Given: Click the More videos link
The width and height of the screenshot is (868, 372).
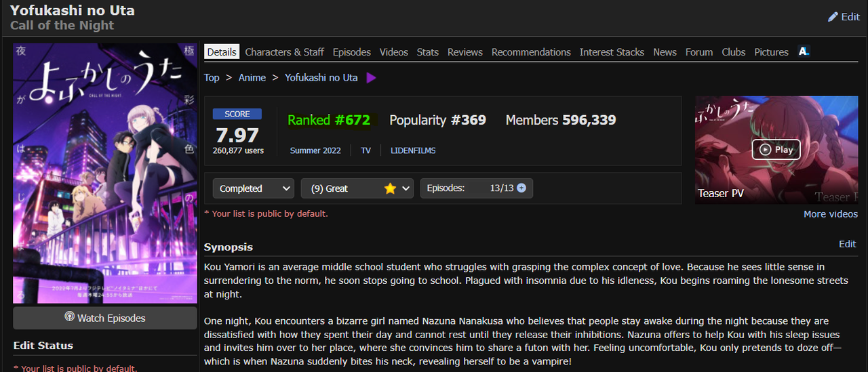Looking at the screenshot, I should point(831,214).
